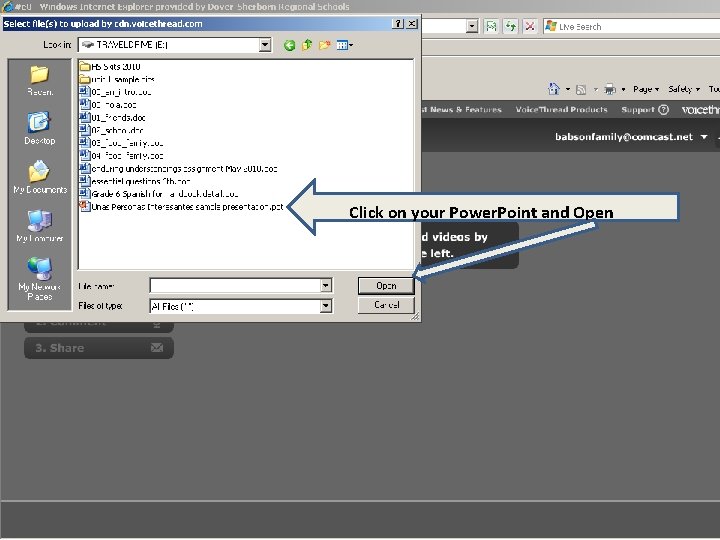Open My Network Places shortcut
The width and height of the screenshot is (720, 540).
point(40,279)
